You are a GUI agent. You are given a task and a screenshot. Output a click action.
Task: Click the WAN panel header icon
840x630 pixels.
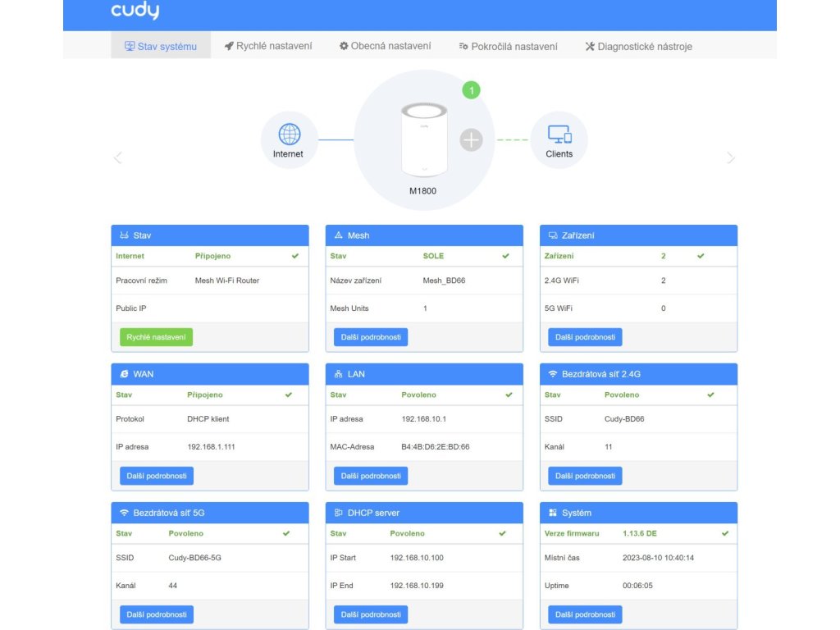point(125,374)
